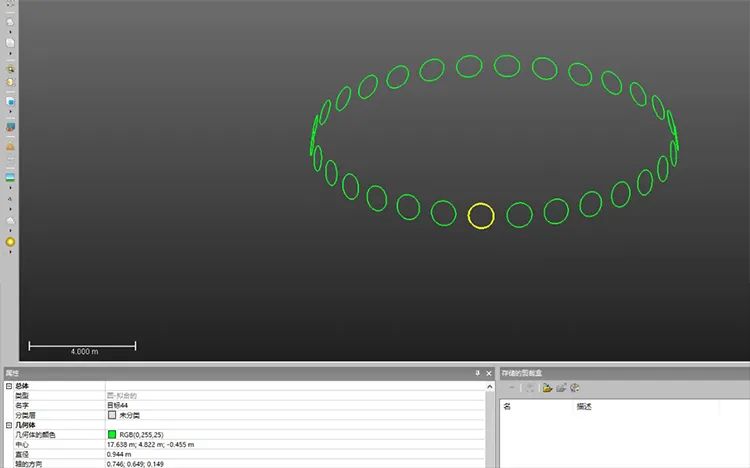This screenshot has height=468, width=750.
Task: Click the 名字 property label
Action: click(22, 405)
